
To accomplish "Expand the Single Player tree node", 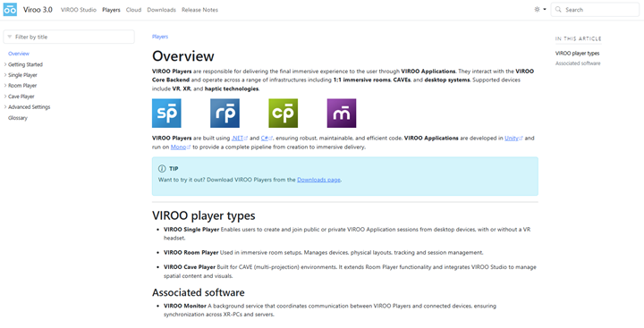I will point(5,75).
